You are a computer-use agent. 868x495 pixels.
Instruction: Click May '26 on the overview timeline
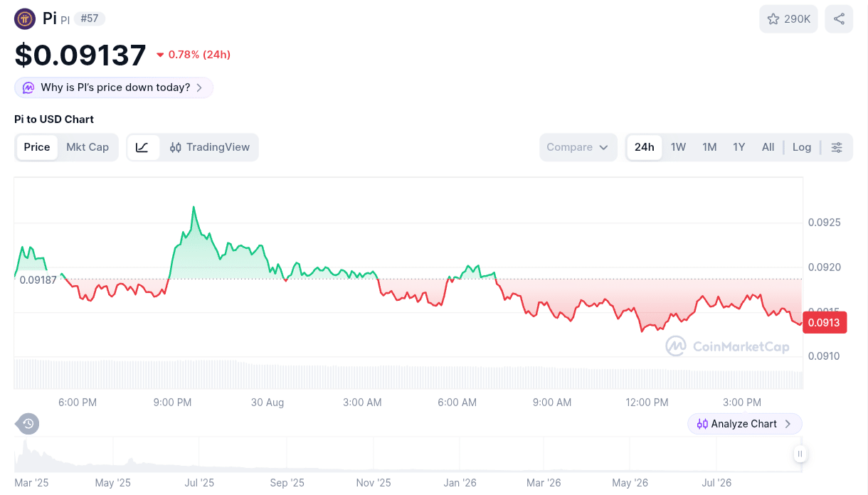pos(630,483)
